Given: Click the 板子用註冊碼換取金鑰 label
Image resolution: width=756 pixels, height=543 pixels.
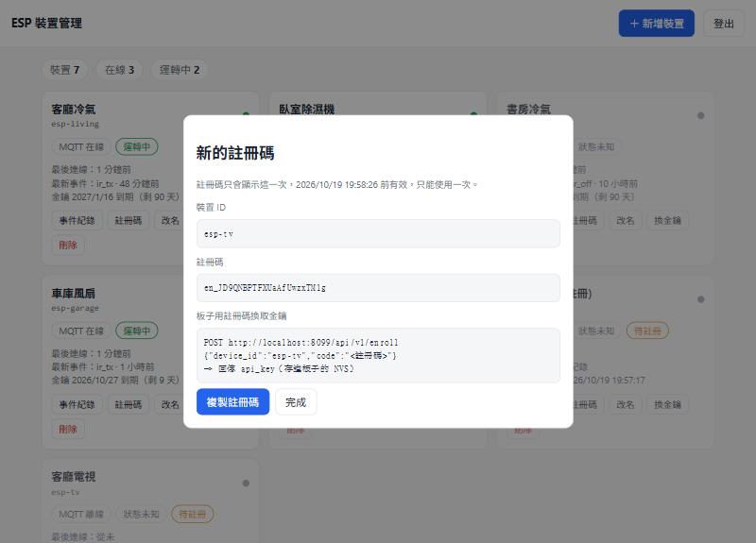Looking at the screenshot, I should tap(241, 316).
